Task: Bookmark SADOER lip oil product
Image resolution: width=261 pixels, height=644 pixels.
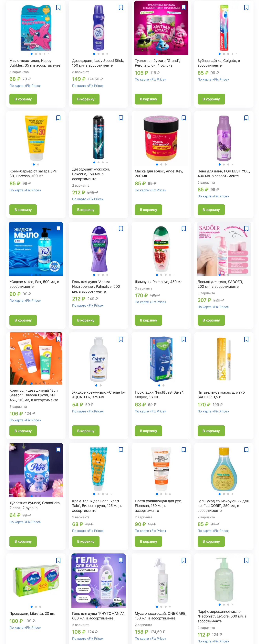Action: click(246, 339)
